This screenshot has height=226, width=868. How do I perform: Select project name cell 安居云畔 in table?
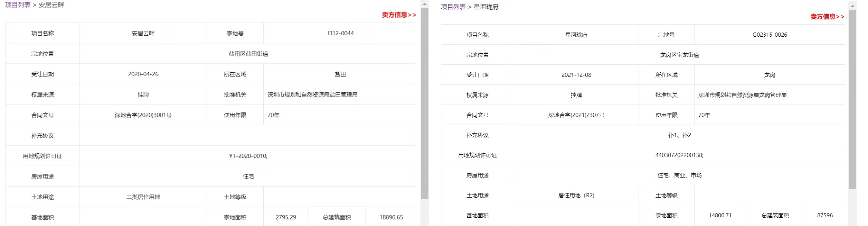[x=143, y=33]
